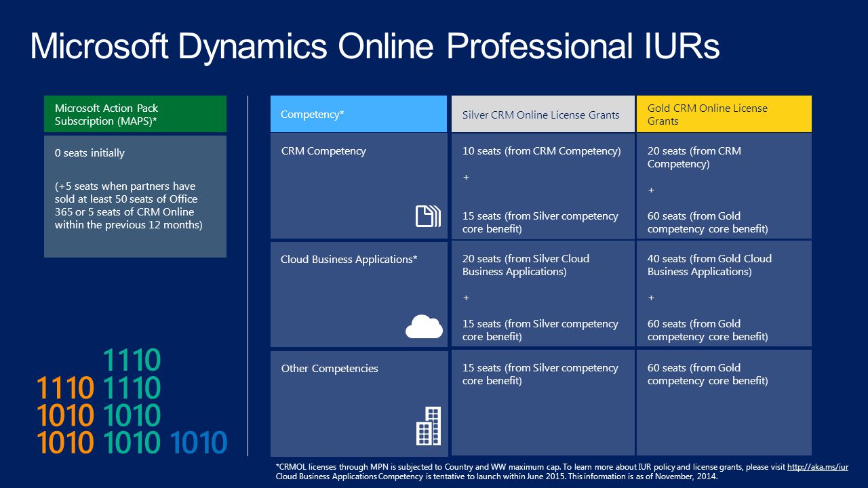The image size is (868, 488).
Task: Click '60 seats' core benefit text in CRM Competency row
Action: [x=707, y=222]
